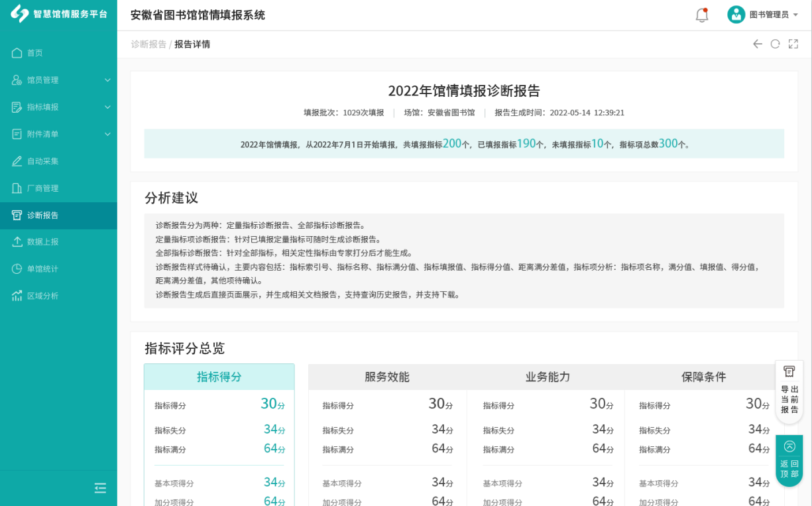Open the notification bell icon
This screenshot has height=506, width=812.
tap(701, 15)
